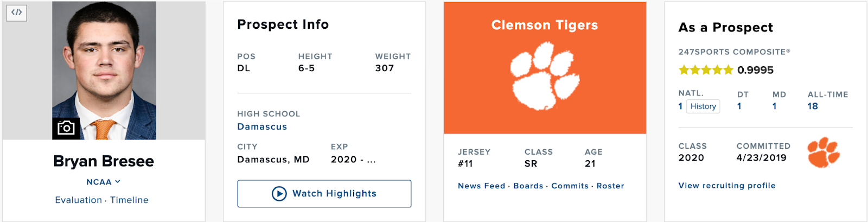Open the Timeline link
This screenshot has width=868, height=222.
129,200
